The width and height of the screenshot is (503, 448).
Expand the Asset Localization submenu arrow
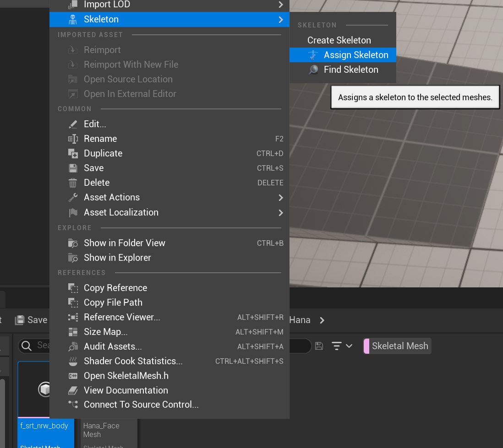point(280,213)
